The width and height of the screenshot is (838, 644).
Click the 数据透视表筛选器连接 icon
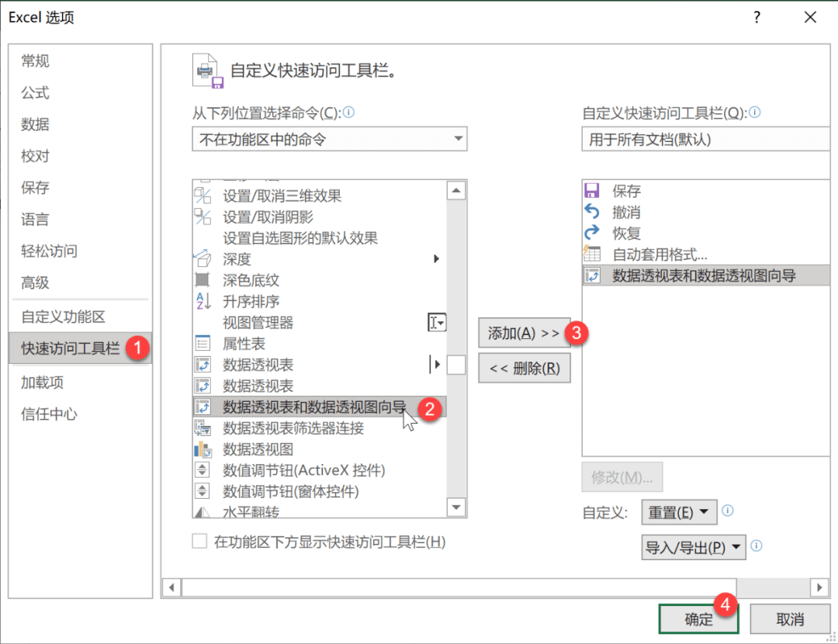(203, 428)
